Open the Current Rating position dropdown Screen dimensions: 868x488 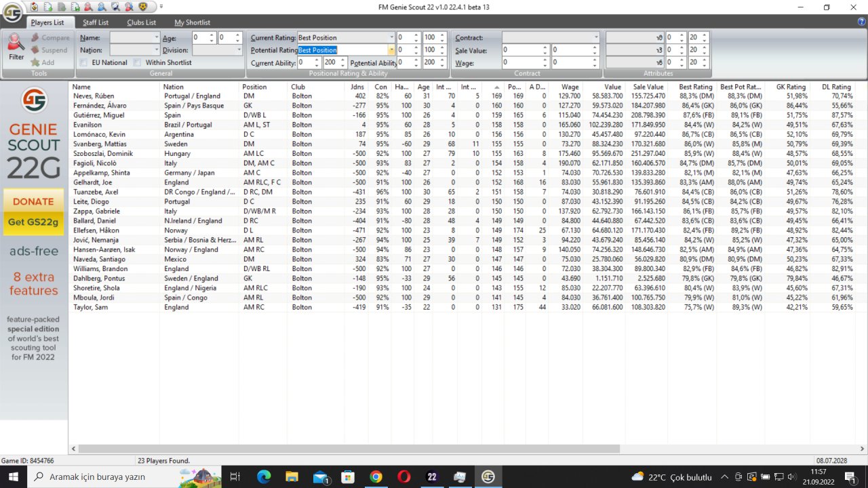[392, 38]
